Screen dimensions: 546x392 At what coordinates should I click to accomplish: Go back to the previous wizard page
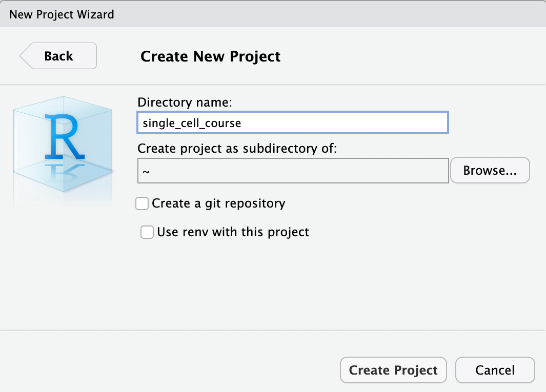pyautogui.click(x=58, y=56)
